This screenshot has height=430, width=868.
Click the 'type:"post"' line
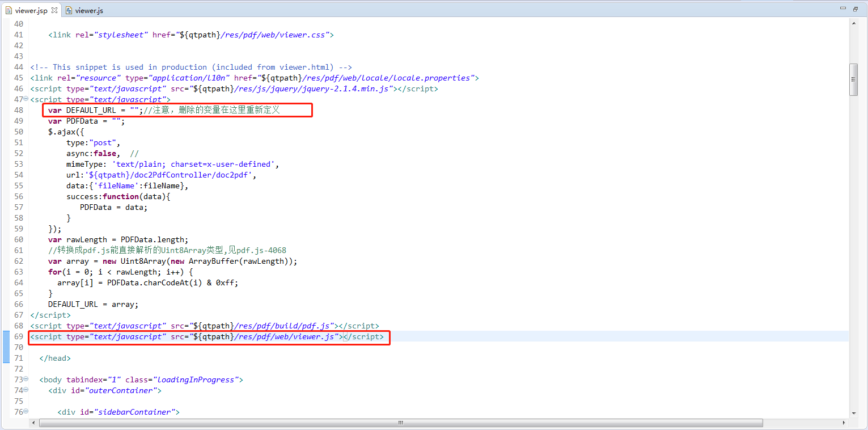[94, 142]
